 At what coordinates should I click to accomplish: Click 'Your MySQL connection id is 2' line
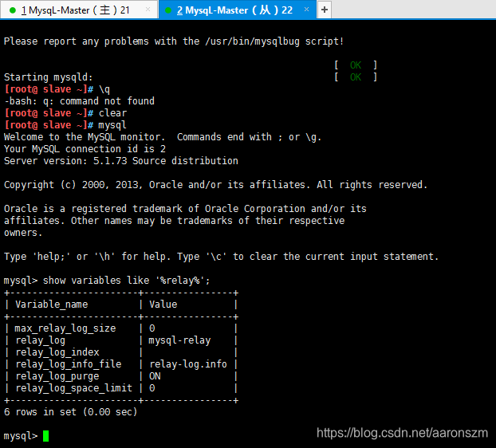click(x=85, y=149)
